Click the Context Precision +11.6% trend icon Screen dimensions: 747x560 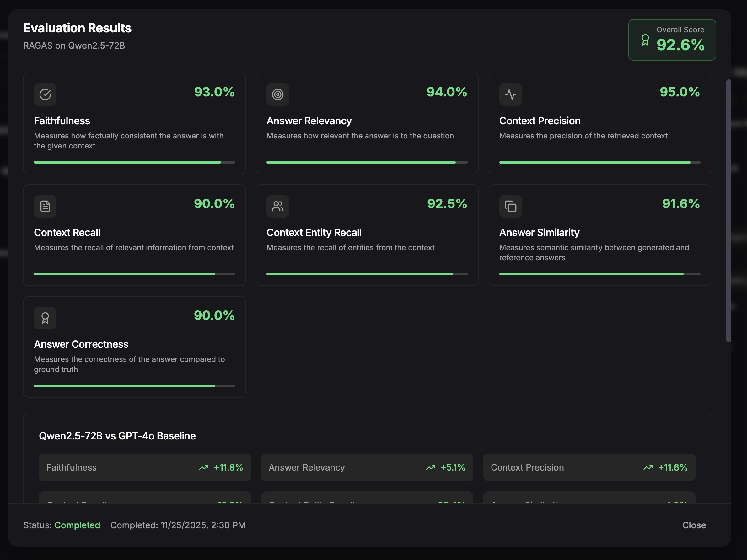[648, 467]
